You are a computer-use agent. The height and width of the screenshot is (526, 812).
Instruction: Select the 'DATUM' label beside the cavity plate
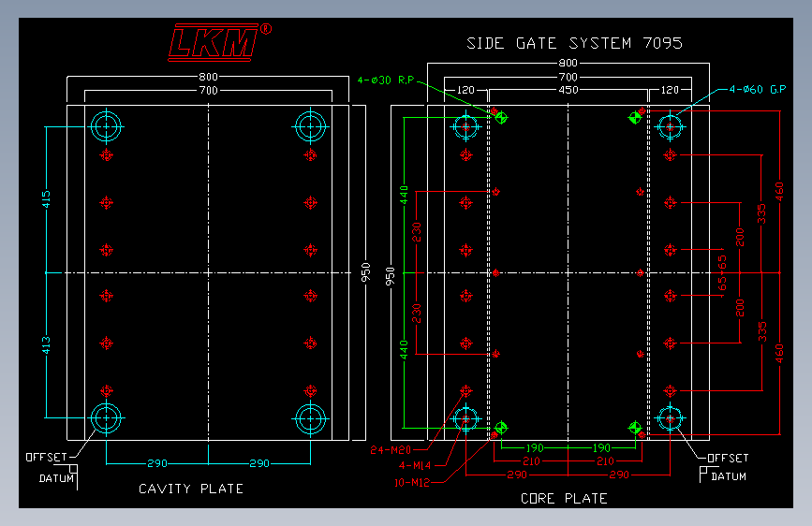coord(56,478)
